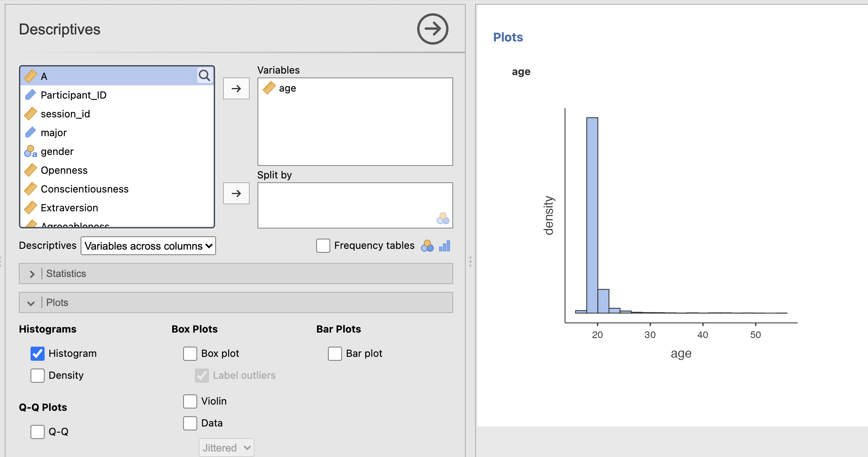Click the arrow button next to Split by box

click(236, 193)
